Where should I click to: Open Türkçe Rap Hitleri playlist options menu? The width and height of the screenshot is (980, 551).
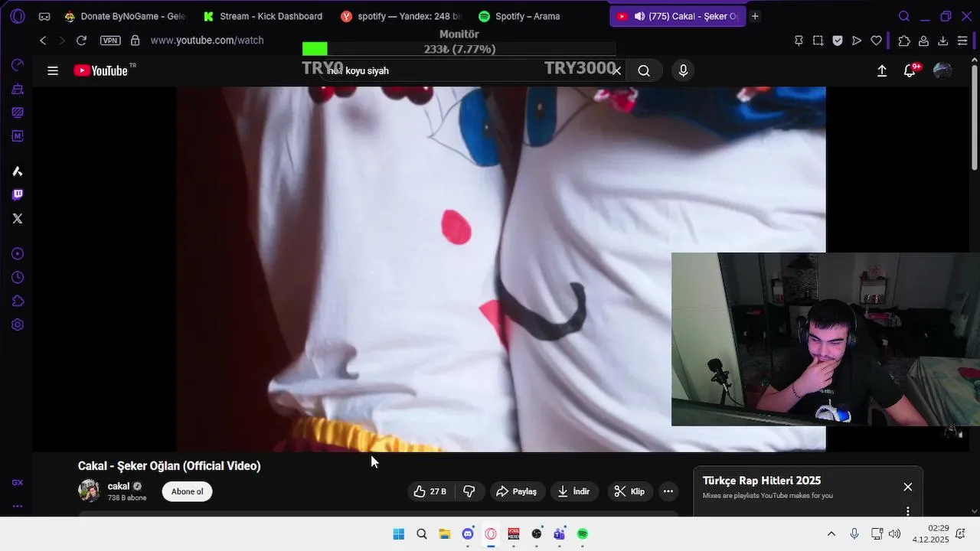pos(908,511)
